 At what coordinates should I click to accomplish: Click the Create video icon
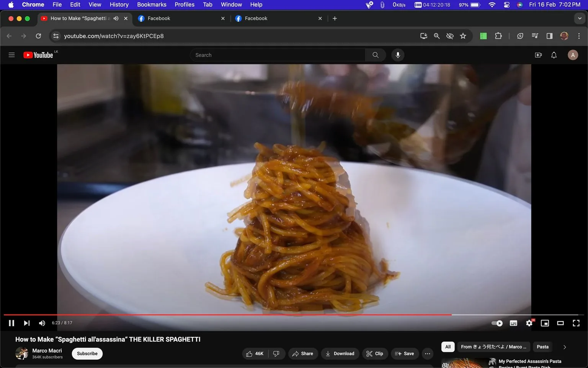point(538,55)
